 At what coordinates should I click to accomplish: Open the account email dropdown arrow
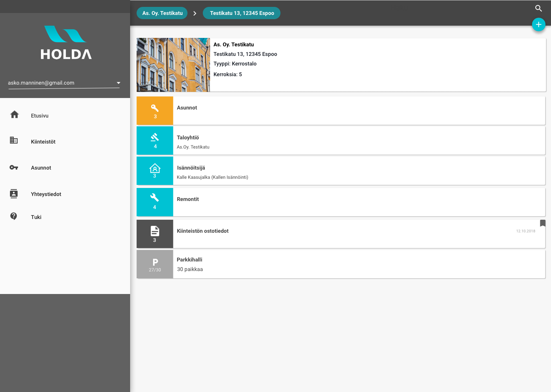coord(119,83)
